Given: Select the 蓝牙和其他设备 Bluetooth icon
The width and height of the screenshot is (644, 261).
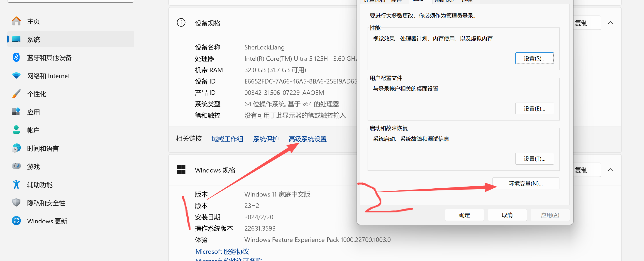Looking at the screenshot, I should tap(16, 58).
